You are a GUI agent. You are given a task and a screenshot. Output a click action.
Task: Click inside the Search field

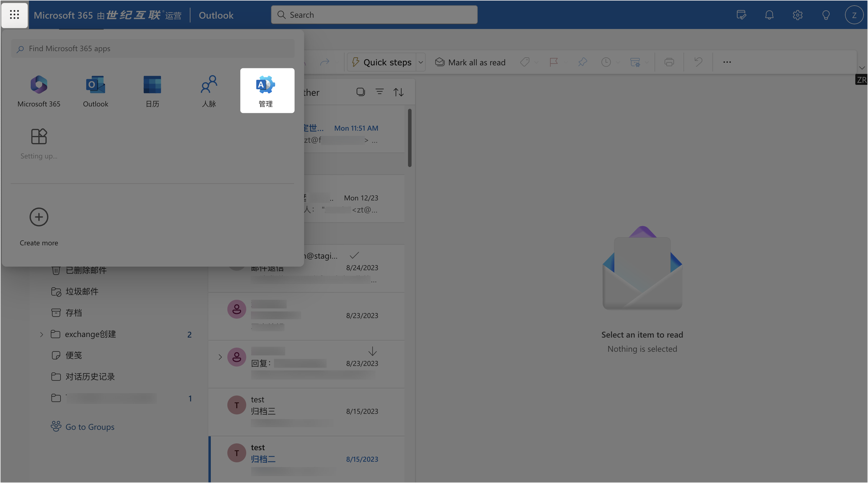[373, 15]
